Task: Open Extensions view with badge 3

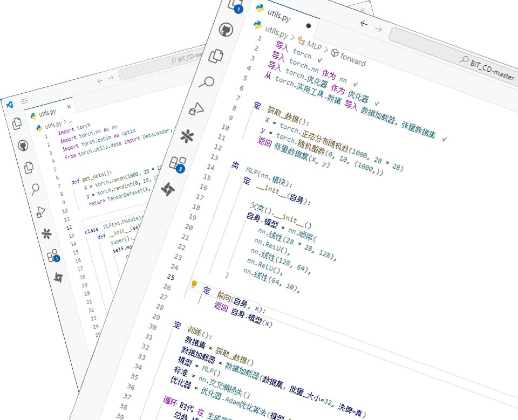Action: tap(177, 162)
